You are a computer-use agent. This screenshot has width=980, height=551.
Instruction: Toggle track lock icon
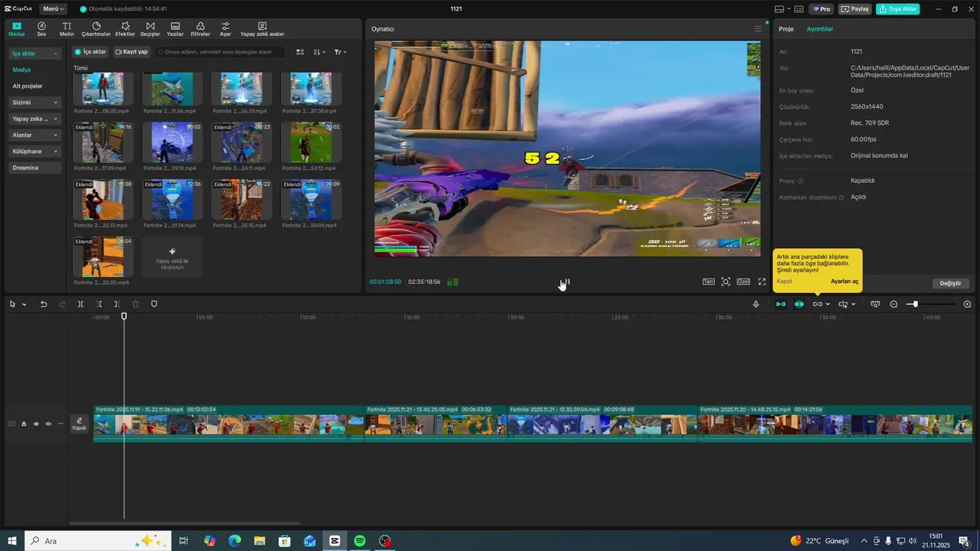point(24,423)
